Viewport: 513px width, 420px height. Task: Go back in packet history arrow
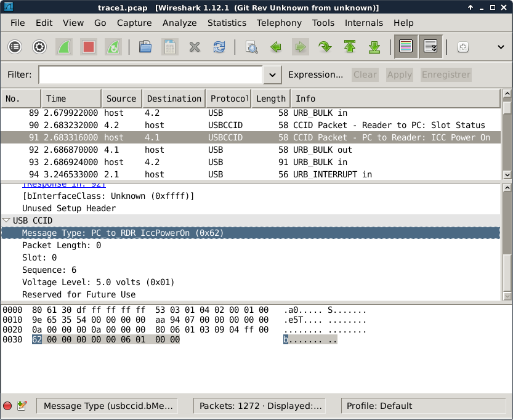[x=276, y=47]
